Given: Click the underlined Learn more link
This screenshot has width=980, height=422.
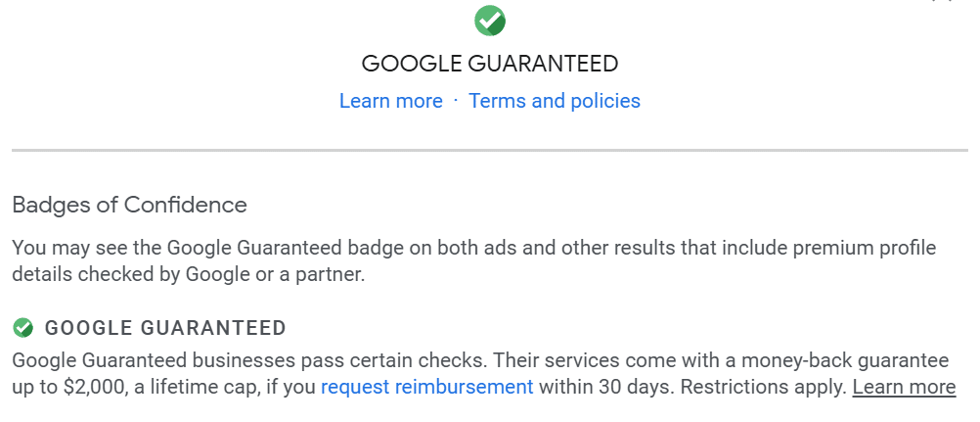Looking at the screenshot, I should click(904, 387).
